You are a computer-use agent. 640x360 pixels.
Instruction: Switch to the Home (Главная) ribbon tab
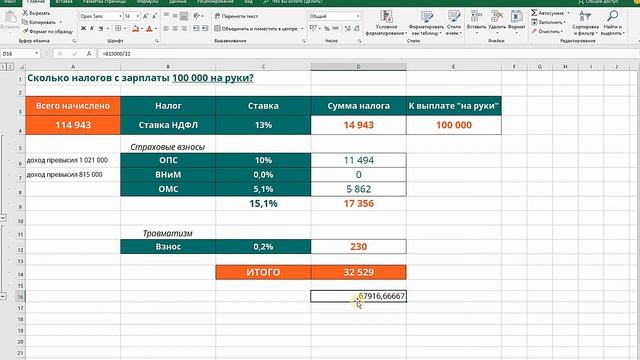36,2
